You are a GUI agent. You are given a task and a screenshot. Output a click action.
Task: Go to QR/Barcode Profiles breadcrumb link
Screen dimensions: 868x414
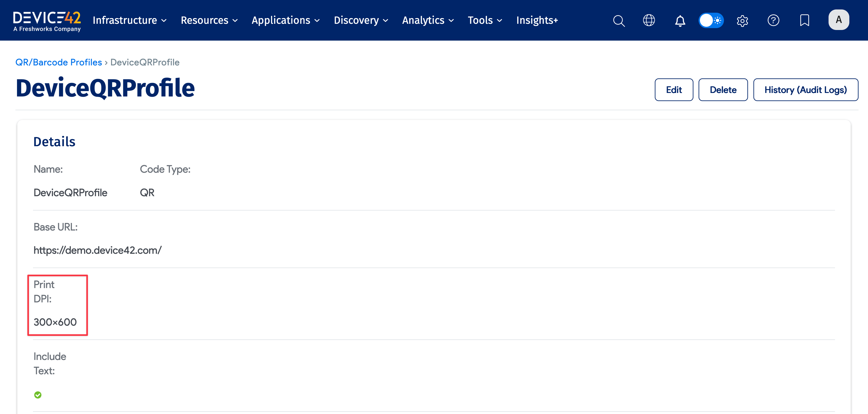59,62
